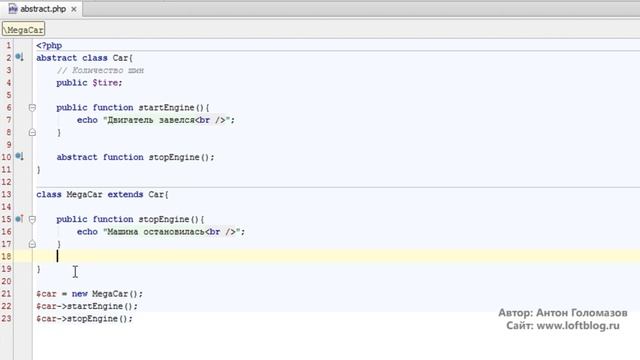The image size is (640, 360).
Task: Click '$car->stopEngine();' line
Action: [84, 319]
